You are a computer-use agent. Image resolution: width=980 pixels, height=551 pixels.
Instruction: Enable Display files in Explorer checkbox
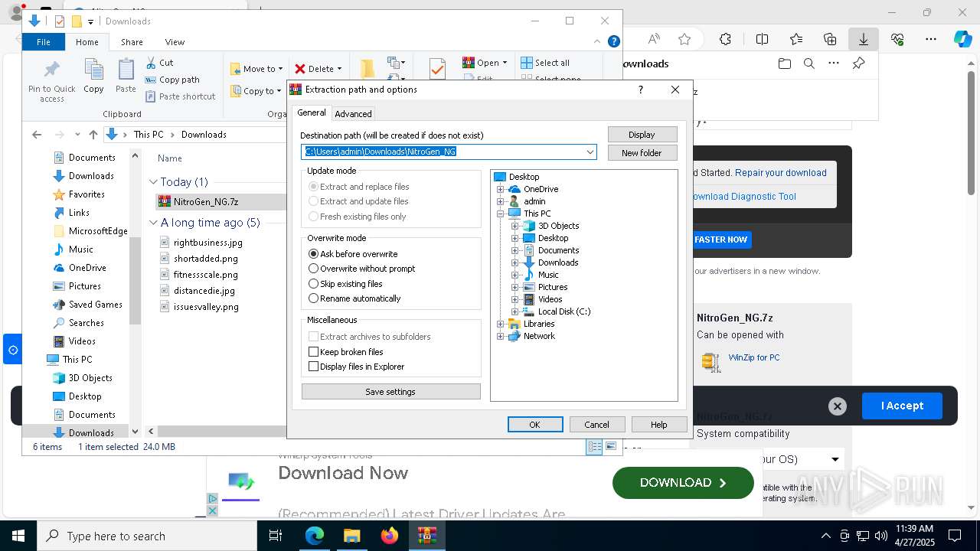pyautogui.click(x=313, y=367)
